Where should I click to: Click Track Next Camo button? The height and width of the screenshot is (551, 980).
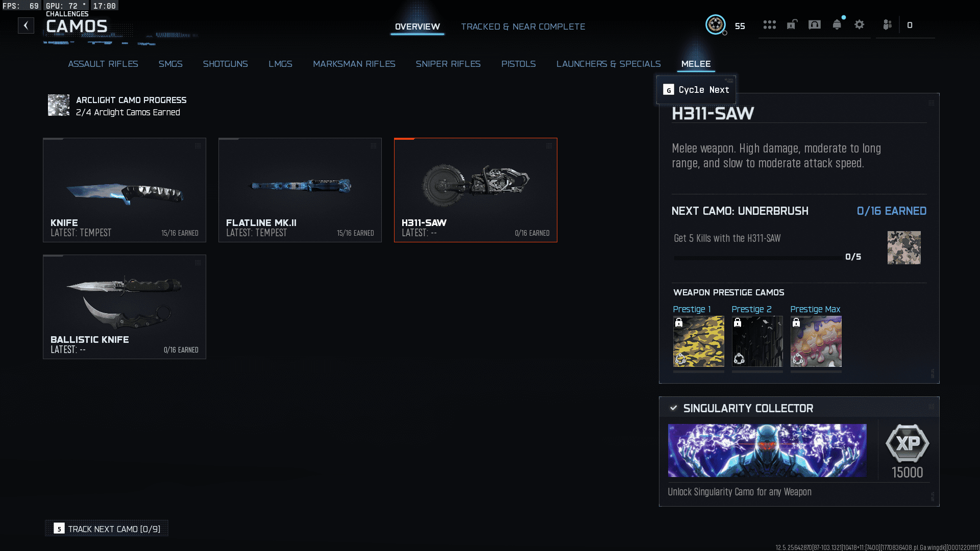(x=107, y=529)
